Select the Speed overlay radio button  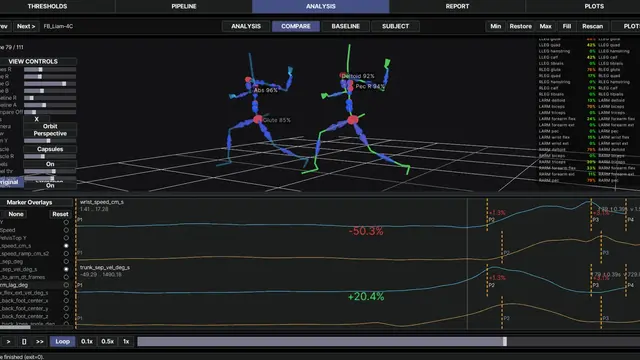click(66, 230)
